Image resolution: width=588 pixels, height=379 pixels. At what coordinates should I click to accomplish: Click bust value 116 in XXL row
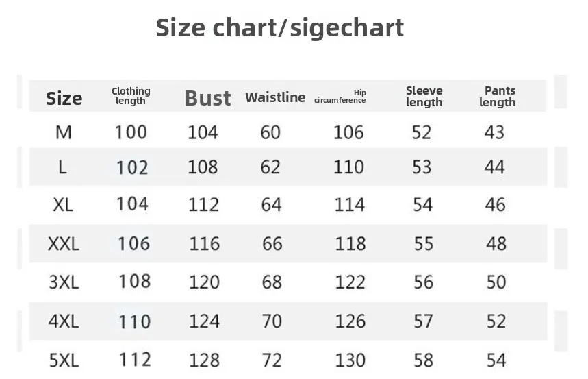[x=205, y=244]
